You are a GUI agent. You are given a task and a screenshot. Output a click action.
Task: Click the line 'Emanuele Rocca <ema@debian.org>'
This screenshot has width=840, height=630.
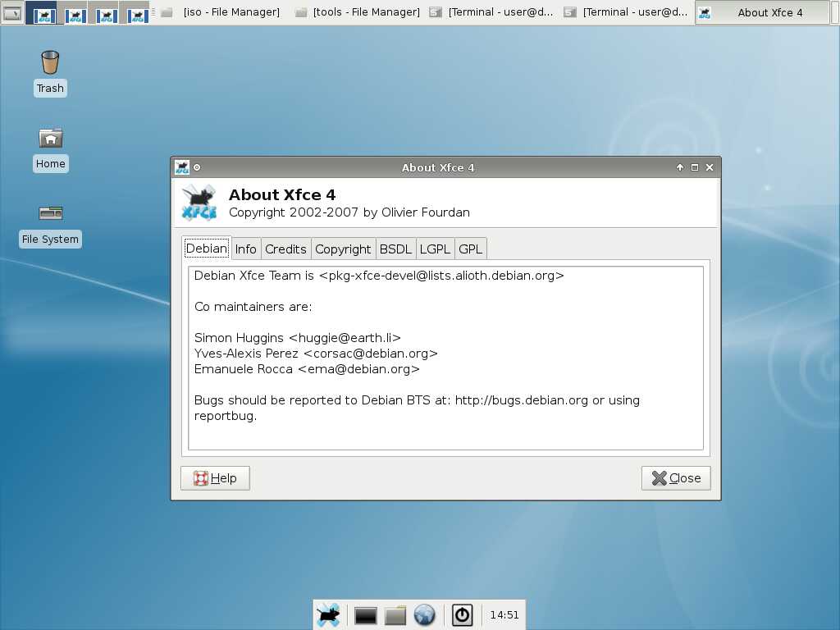pyautogui.click(x=307, y=369)
